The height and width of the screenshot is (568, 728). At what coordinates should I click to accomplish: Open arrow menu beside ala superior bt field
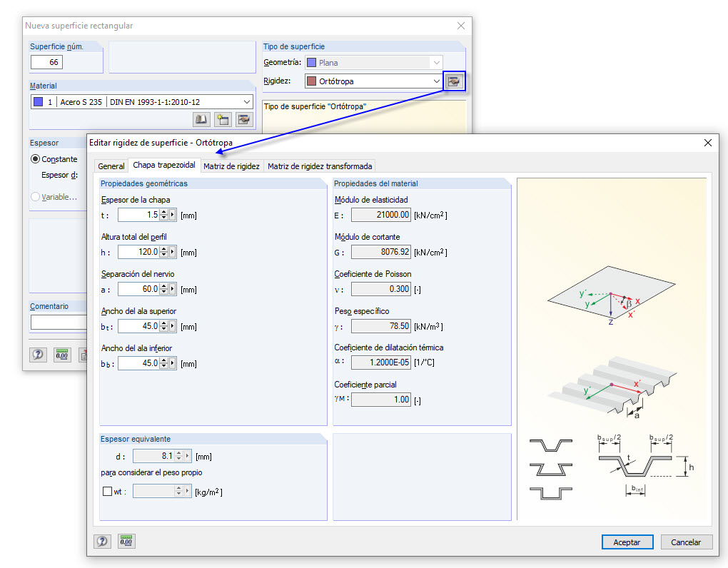point(173,326)
